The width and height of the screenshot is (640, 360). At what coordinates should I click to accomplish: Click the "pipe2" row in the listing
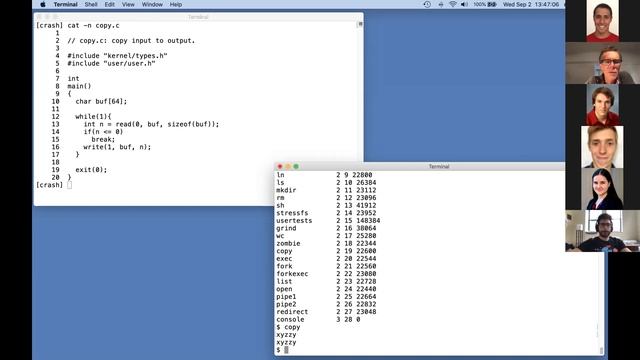pos(326,304)
